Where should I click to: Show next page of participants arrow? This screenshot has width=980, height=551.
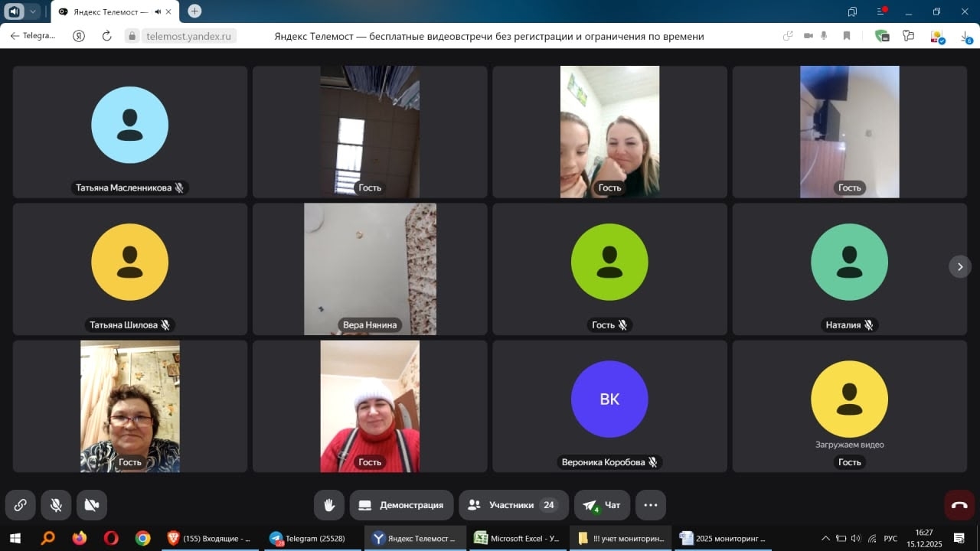coord(960,266)
